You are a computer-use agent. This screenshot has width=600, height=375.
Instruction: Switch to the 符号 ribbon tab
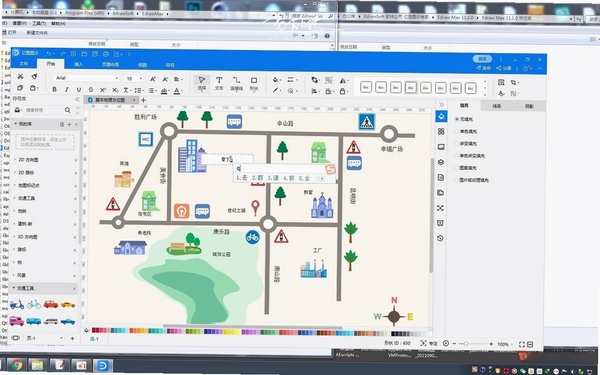pyautogui.click(x=170, y=65)
